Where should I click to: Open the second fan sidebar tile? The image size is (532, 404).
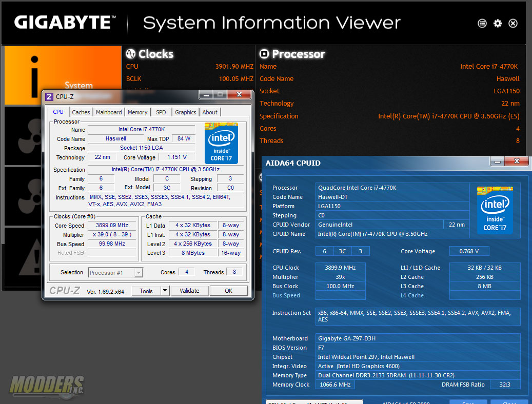23,196
